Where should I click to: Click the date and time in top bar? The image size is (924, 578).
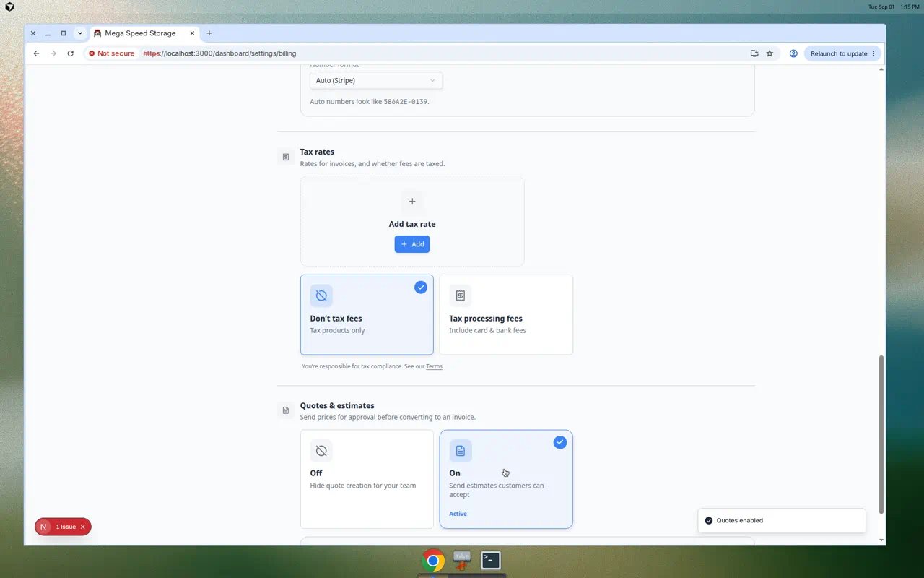point(893,7)
